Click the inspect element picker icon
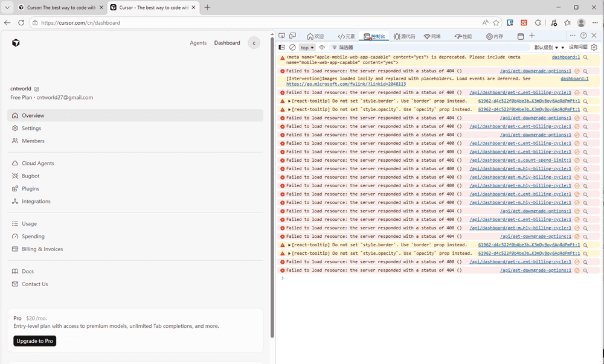 [x=281, y=36]
